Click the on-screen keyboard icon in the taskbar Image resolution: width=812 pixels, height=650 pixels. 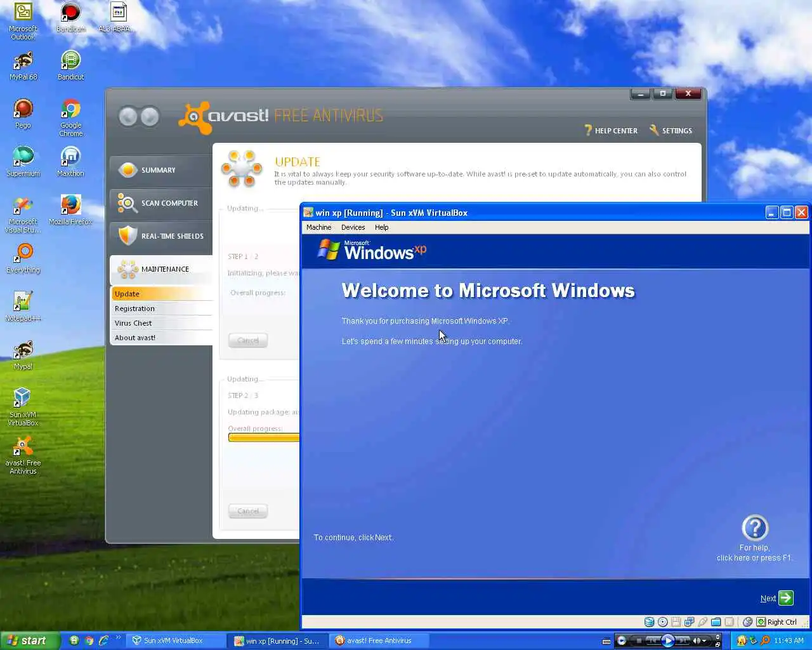pos(606,641)
